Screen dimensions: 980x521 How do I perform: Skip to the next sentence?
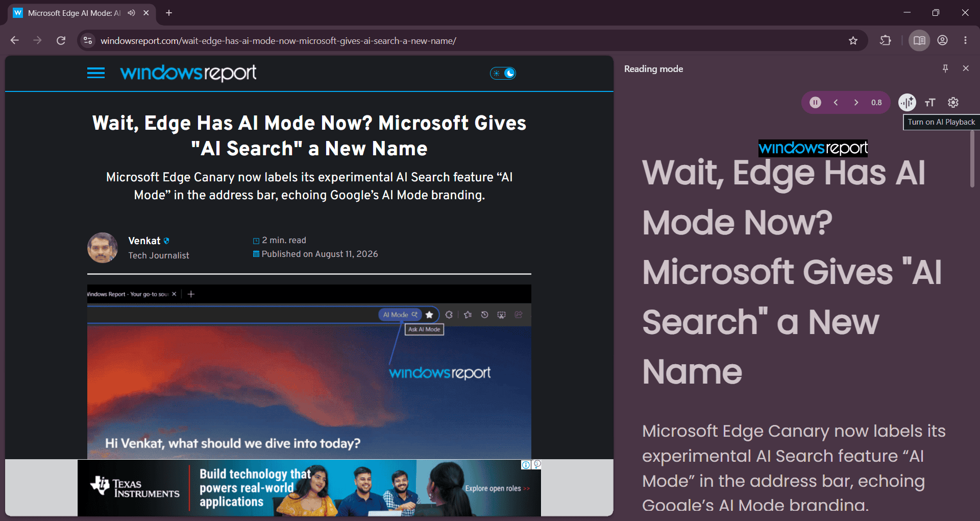tap(856, 103)
